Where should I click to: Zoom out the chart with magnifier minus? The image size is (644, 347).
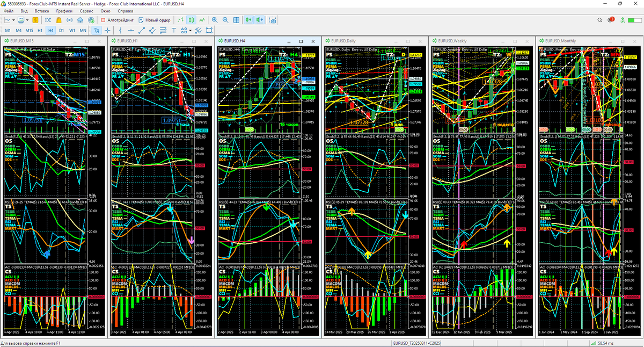coord(225,20)
